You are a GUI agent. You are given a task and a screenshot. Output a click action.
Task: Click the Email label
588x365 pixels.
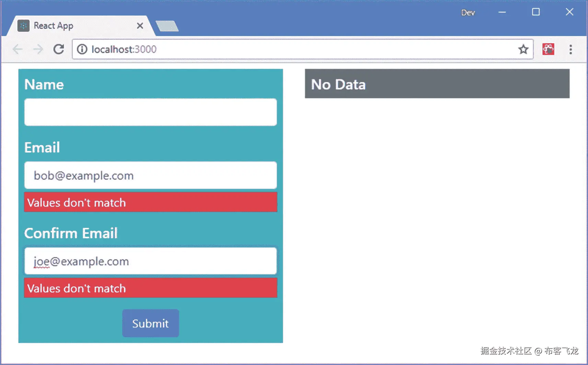pyautogui.click(x=42, y=148)
